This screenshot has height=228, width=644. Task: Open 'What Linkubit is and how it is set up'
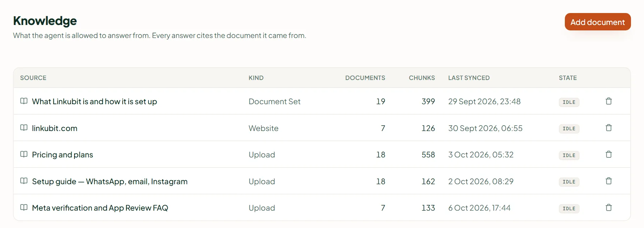94,101
